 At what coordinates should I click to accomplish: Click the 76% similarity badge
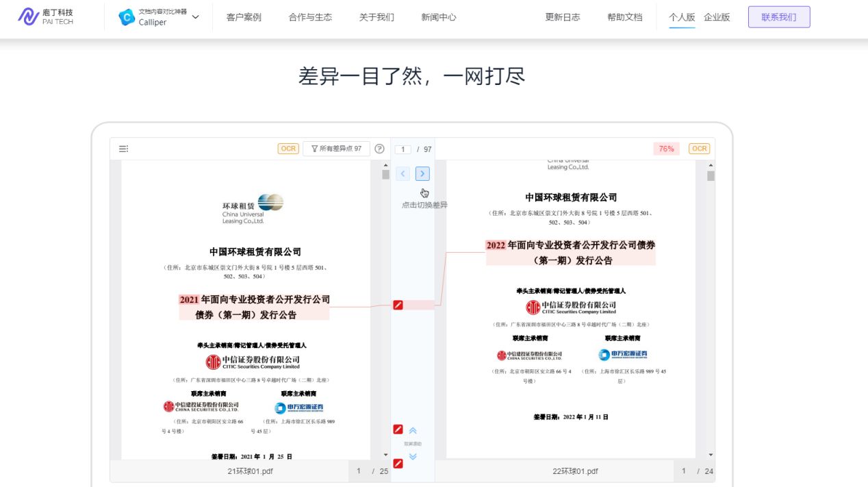point(666,149)
